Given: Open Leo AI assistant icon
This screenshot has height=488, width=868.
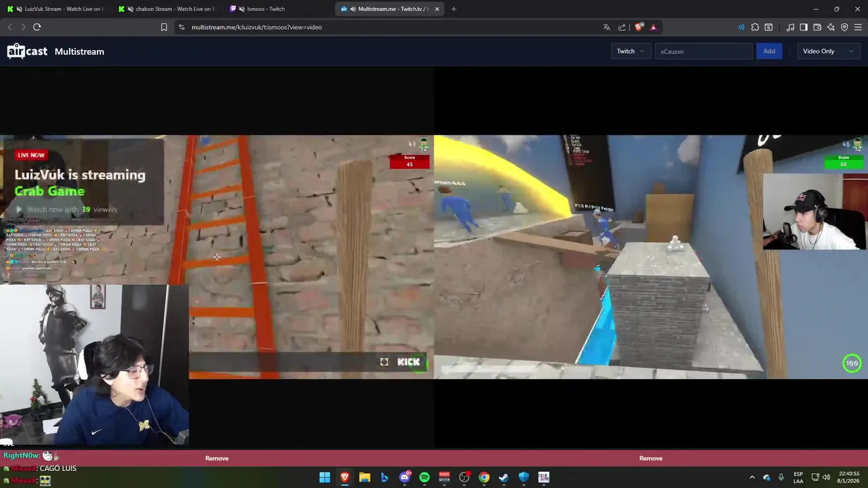Looking at the screenshot, I should coord(831,27).
